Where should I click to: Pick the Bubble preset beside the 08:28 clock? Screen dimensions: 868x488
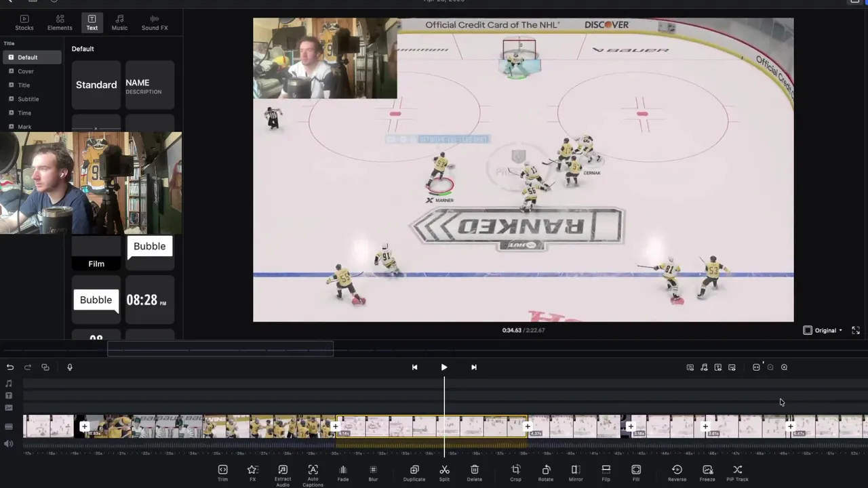point(96,300)
